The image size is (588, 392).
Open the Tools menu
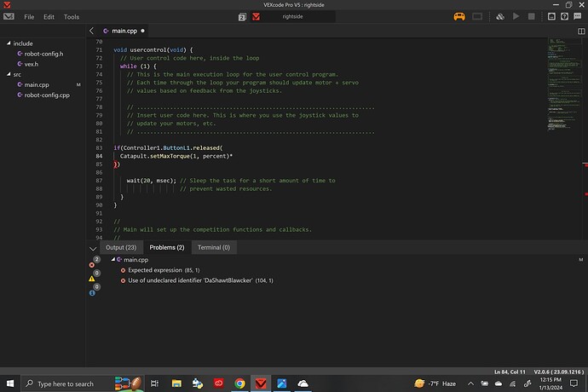tap(72, 17)
